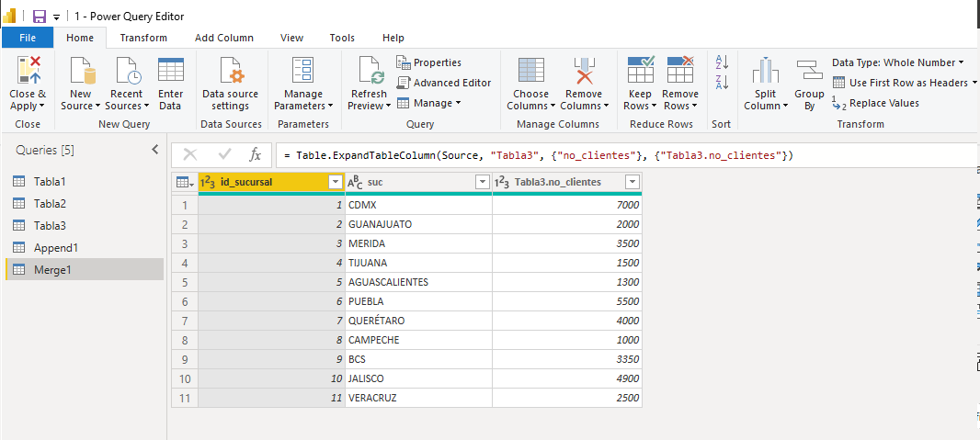Switch to the Transform tab
Image resolution: width=980 pixels, height=440 pixels.
tap(143, 38)
